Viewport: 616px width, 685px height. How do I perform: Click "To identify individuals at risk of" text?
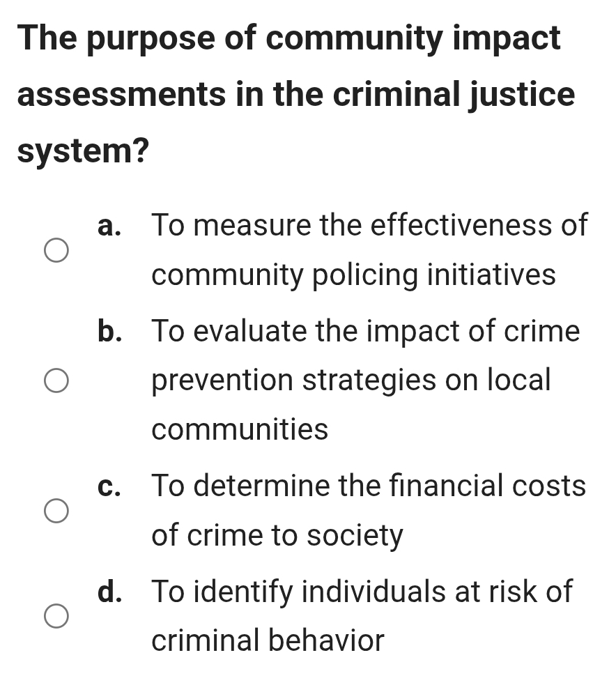[x=362, y=592]
